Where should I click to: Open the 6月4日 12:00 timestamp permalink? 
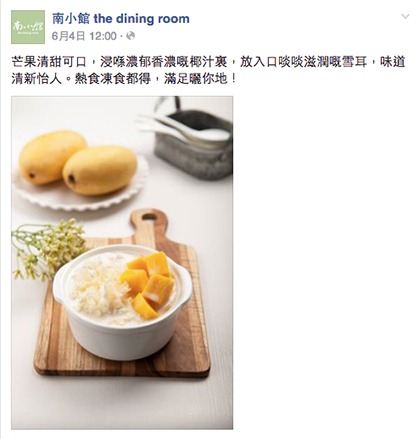pyautogui.click(x=84, y=36)
